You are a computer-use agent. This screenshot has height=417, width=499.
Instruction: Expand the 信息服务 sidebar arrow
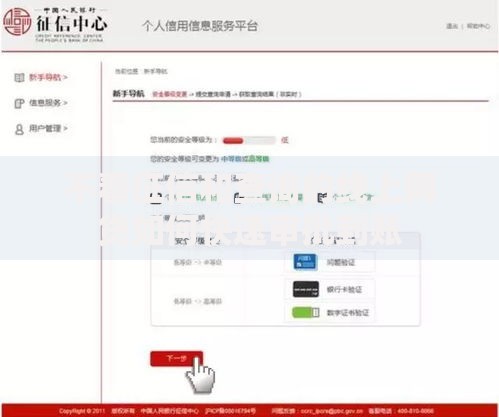coord(65,103)
